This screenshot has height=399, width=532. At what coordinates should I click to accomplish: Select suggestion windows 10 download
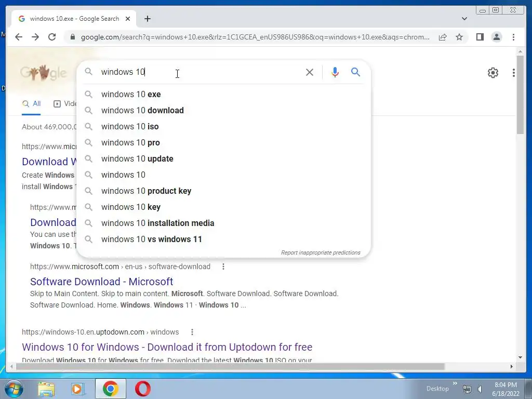click(x=224, y=110)
